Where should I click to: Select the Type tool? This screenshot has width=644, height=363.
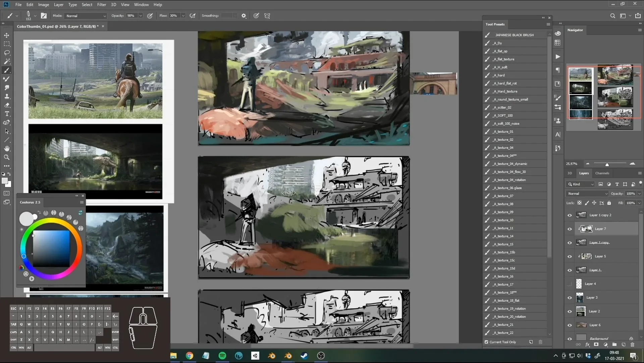[7, 114]
